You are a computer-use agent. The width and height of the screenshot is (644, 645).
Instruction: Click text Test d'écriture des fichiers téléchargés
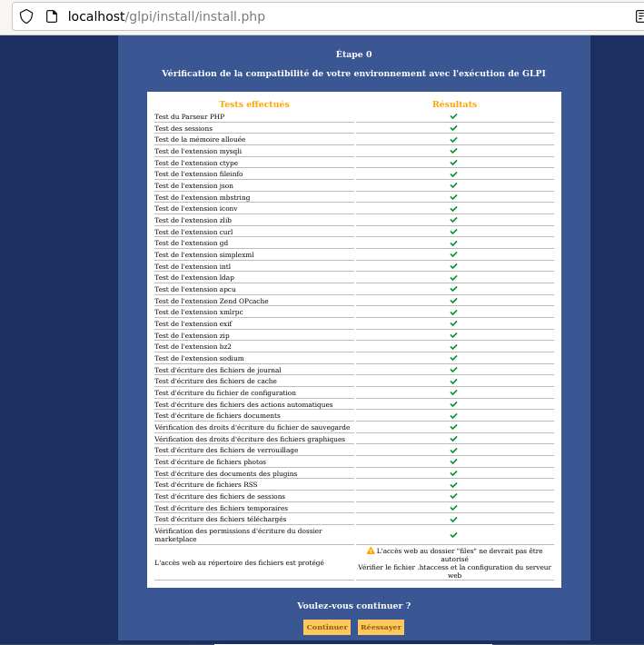click(x=221, y=519)
